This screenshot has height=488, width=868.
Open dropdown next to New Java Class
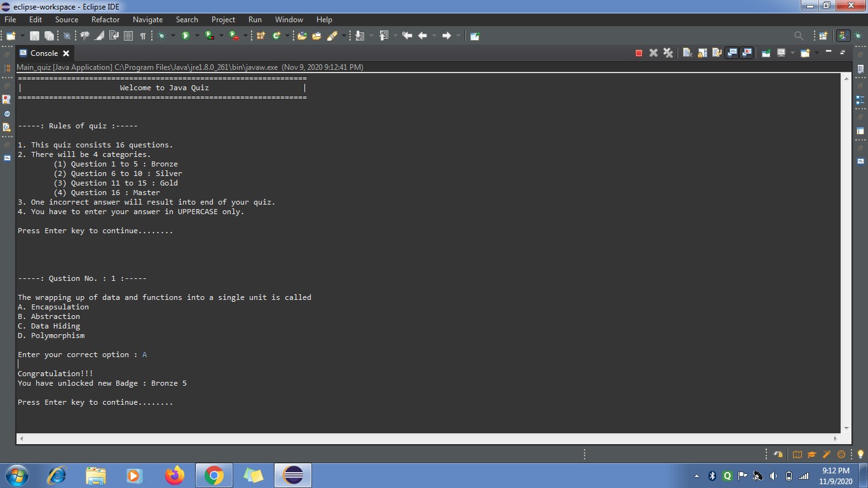(287, 36)
